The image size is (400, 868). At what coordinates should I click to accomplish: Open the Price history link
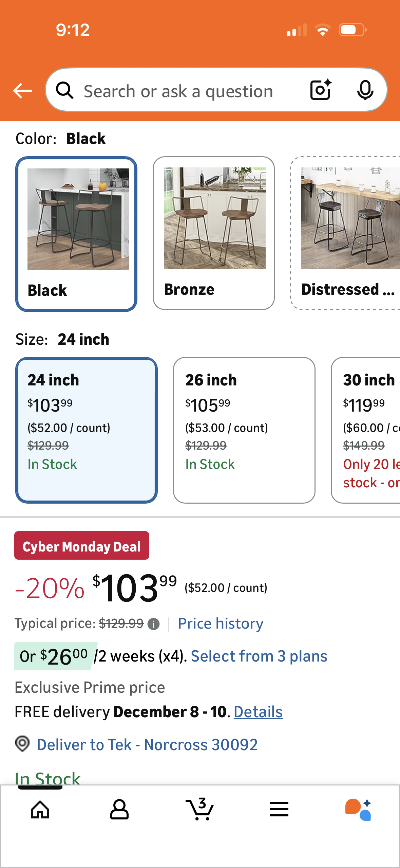[221, 623]
